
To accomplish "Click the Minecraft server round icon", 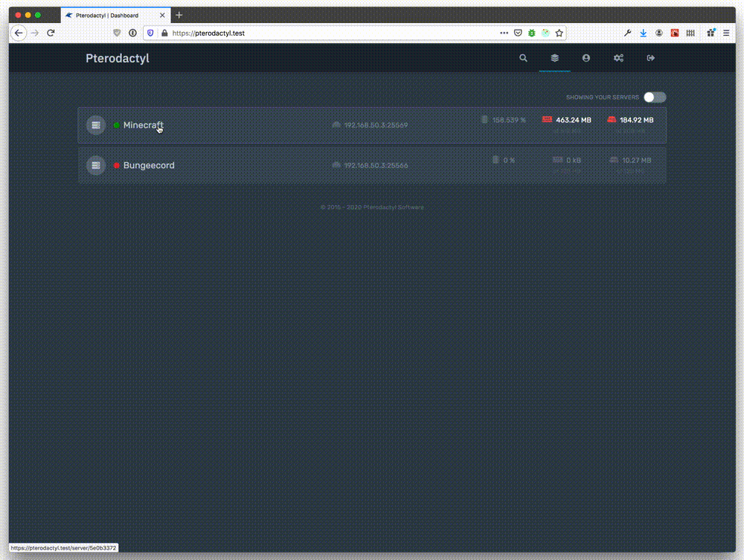I will point(96,125).
